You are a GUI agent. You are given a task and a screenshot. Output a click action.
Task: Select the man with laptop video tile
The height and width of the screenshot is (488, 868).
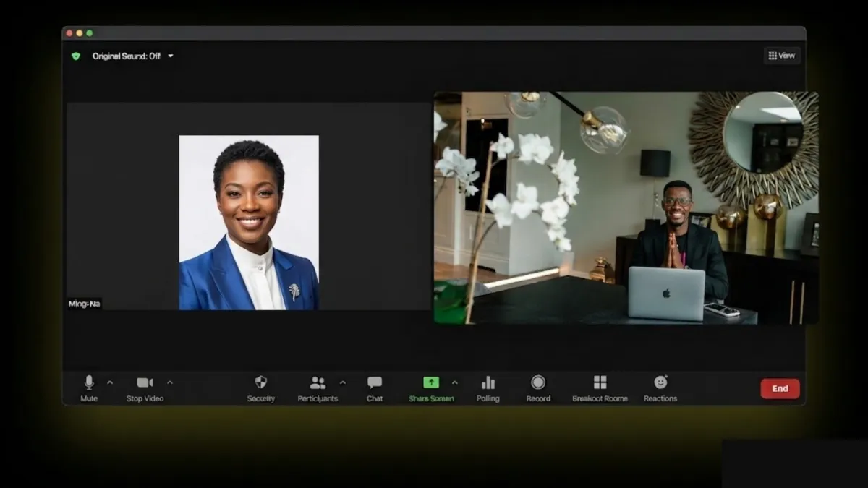click(x=626, y=207)
